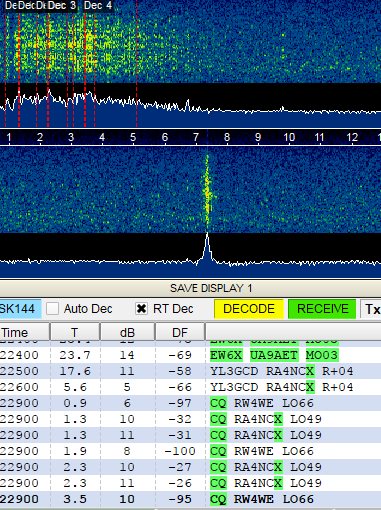Click the green RECEIVE button
381x510 pixels.
pyautogui.click(x=322, y=309)
